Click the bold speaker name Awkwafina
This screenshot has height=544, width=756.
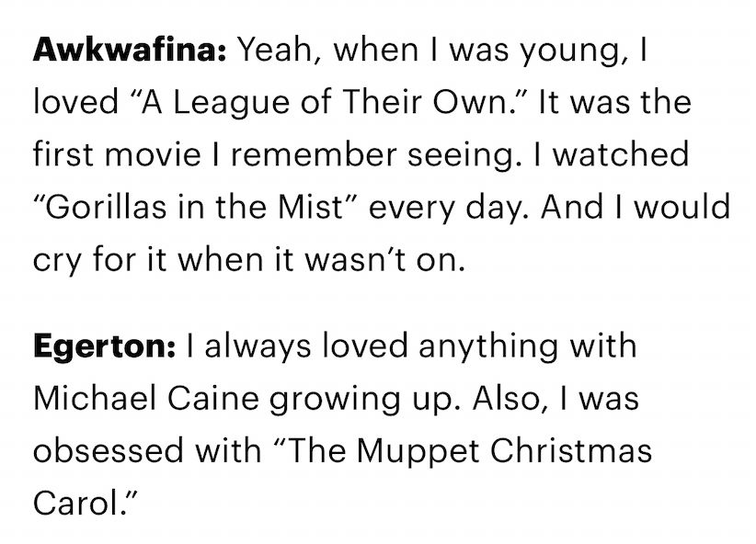point(129,51)
